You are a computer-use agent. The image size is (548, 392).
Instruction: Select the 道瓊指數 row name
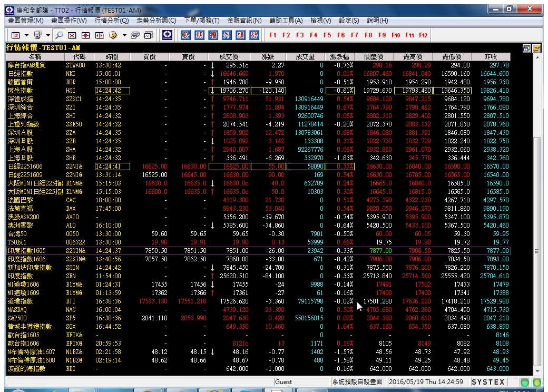[20, 301]
